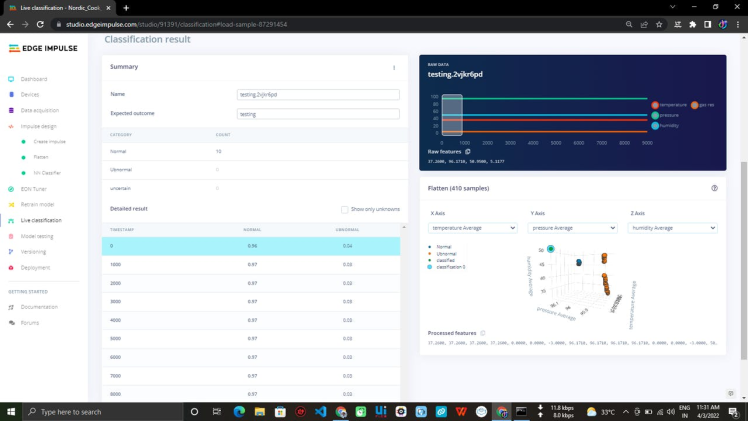The width and height of the screenshot is (748, 421).
Task: Open the Documentation link
Action: coord(39,307)
